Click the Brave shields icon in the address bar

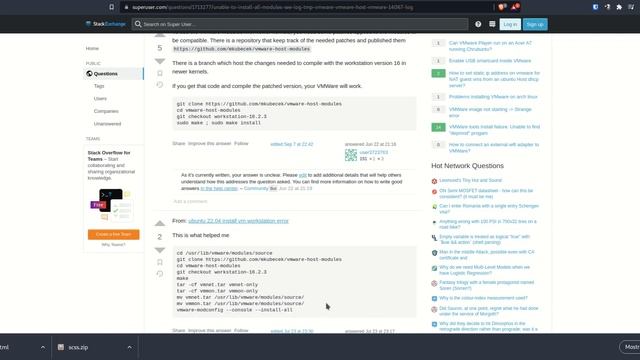pos(502,7)
